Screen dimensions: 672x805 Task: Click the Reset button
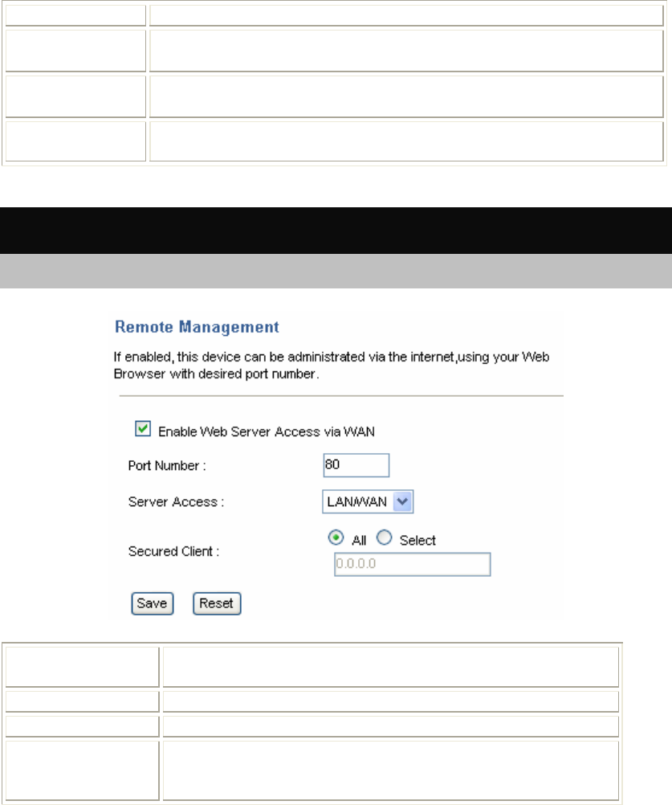[217, 603]
